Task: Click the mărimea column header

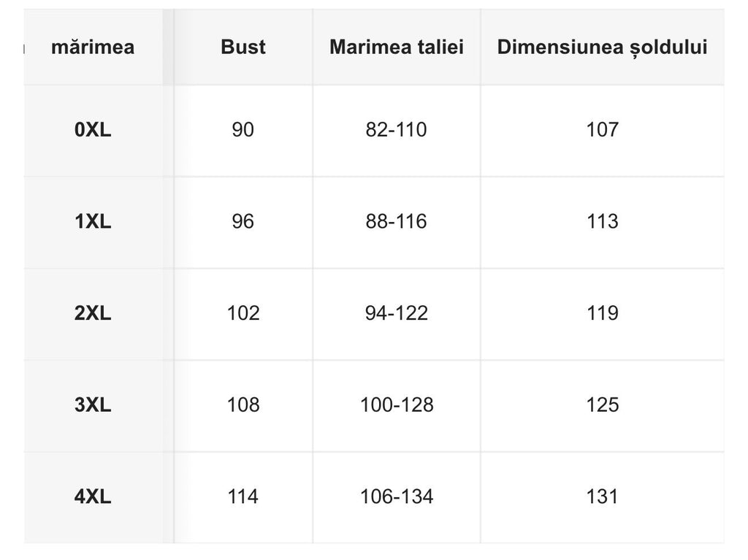Action: click(93, 47)
